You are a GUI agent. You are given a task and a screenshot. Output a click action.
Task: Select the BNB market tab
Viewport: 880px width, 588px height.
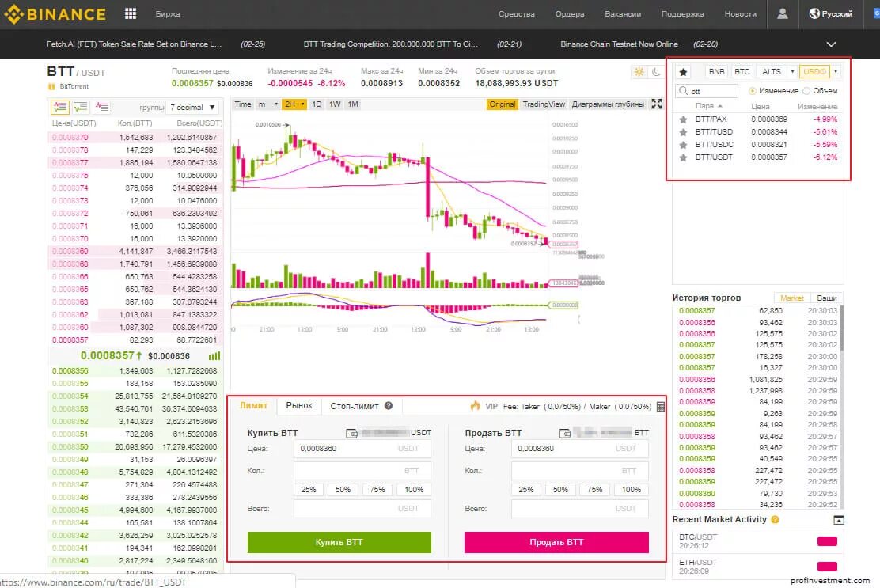[716, 72]
